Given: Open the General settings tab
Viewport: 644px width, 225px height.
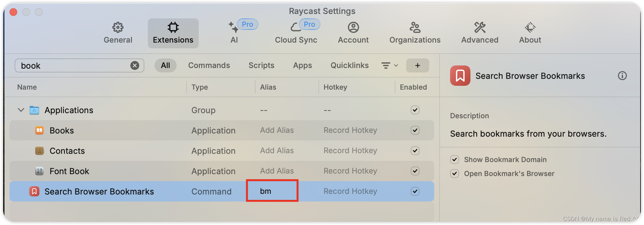Looking at the screenshot, I should [x=118, y=33].
